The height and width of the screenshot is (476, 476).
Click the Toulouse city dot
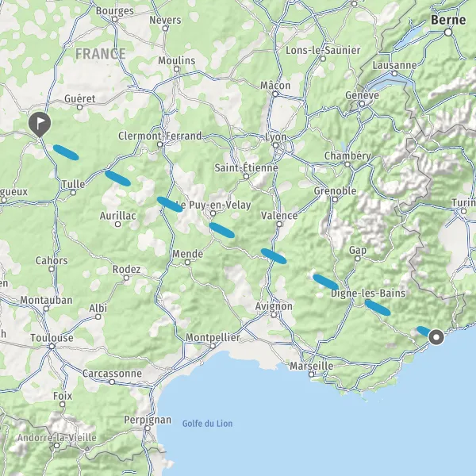pyautogui.click(x=52, y=346)
